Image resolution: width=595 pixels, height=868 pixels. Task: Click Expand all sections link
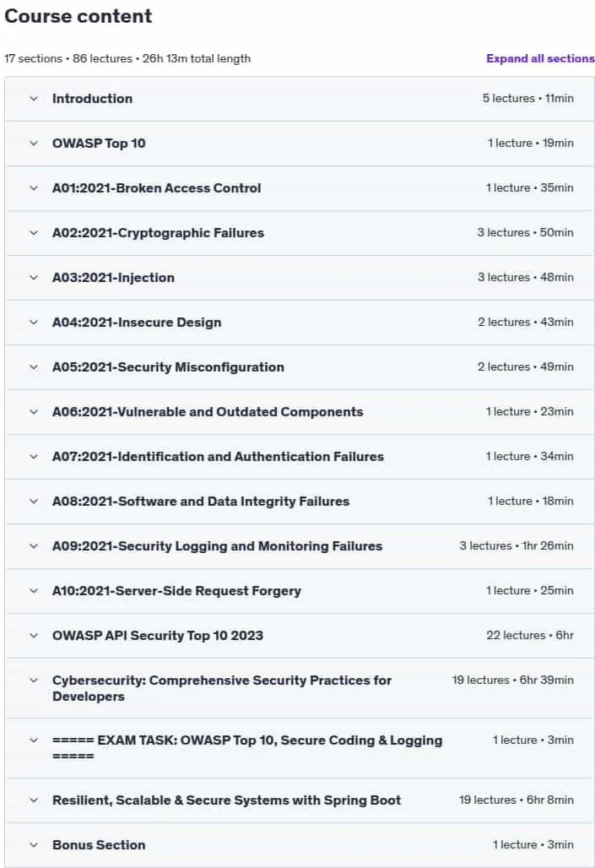[x=540, y=58]
